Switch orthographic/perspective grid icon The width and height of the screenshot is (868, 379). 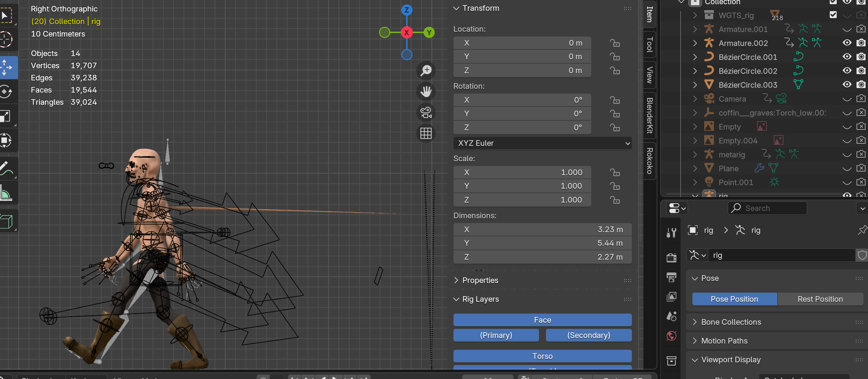tap(426, 133)
